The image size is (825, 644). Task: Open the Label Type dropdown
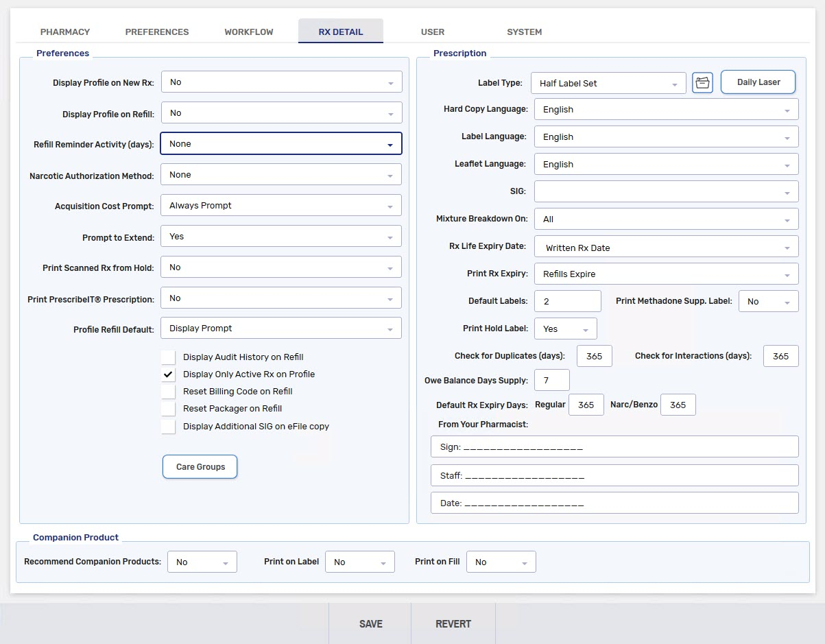(x=608, y=84)
